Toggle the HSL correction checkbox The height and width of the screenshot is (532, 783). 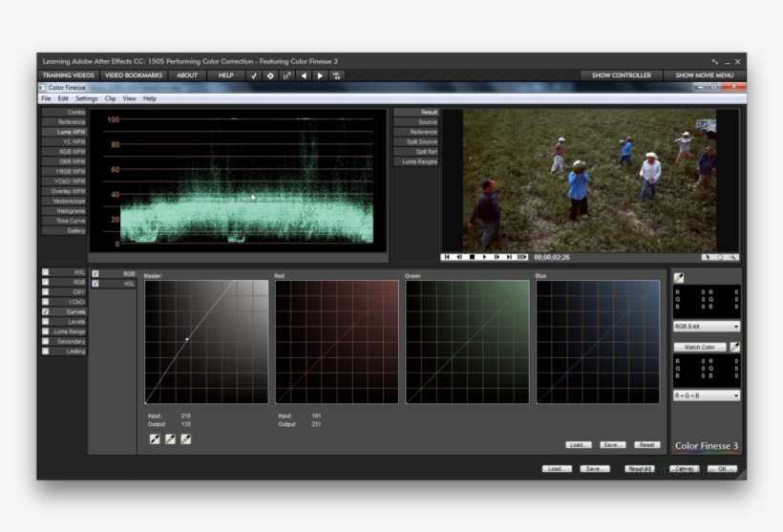(x=46, y=272)
